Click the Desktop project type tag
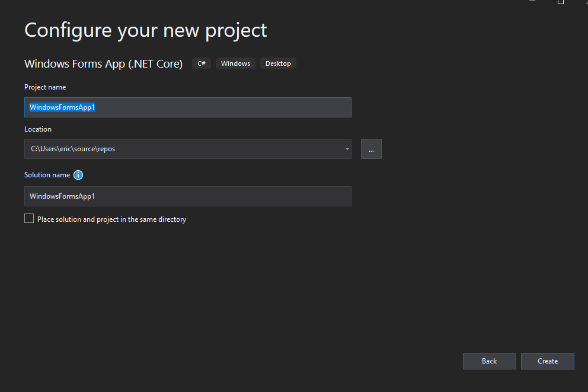 [278, 63]
